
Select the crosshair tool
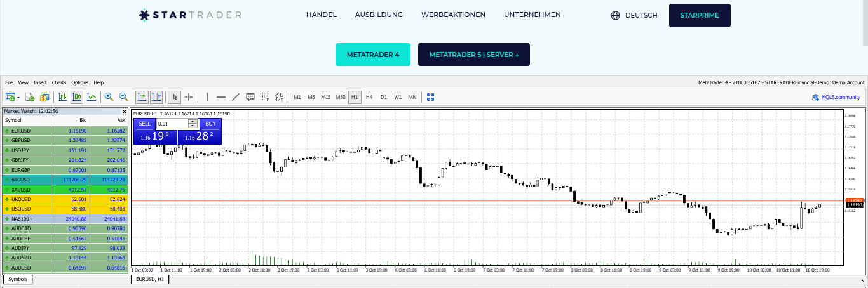189,97
